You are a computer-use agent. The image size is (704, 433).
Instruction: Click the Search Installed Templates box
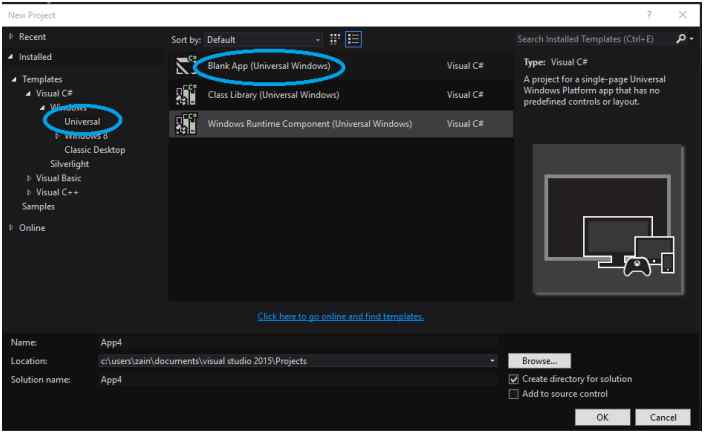594,39
